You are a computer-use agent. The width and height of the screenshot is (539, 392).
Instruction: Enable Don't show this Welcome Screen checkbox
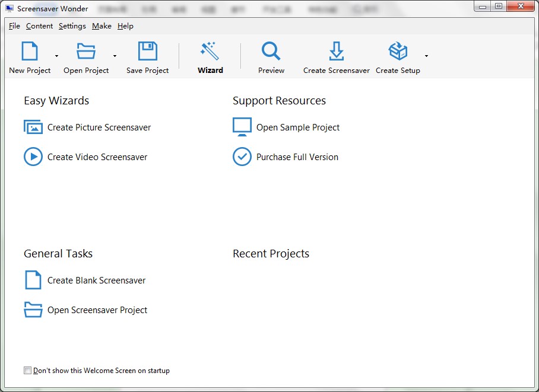27,371
